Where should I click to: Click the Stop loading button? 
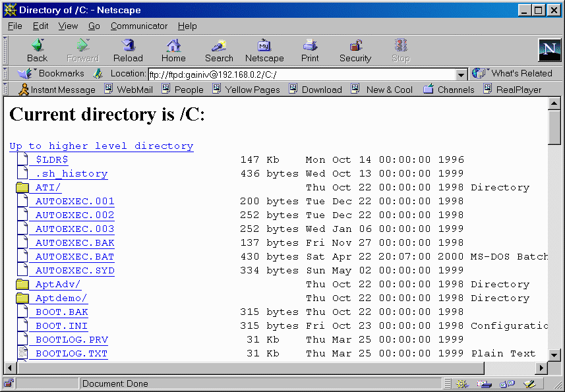click(x=401, y=50)
